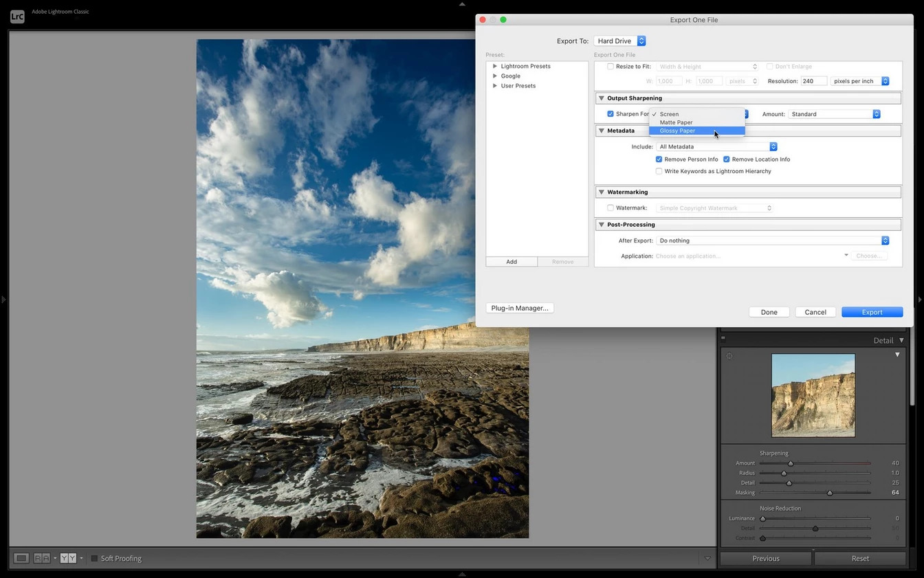The width and height of the screenshot is (924, 578).
Task: Click the Sharpening Masking slider handle
Action: click(x=830, y=493)
